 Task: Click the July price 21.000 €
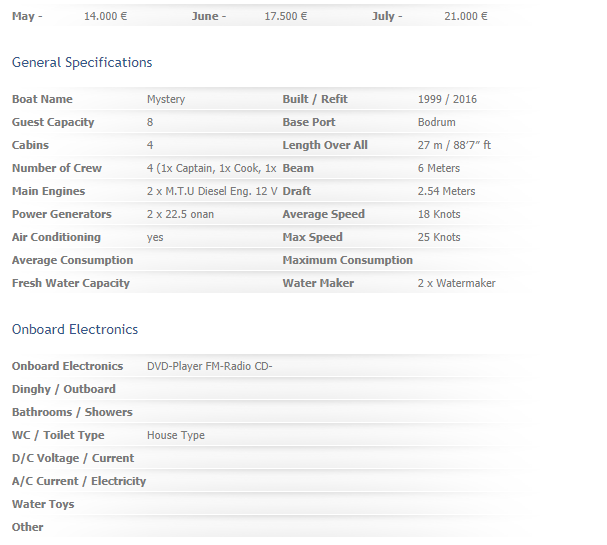click(x=466, y=16)
